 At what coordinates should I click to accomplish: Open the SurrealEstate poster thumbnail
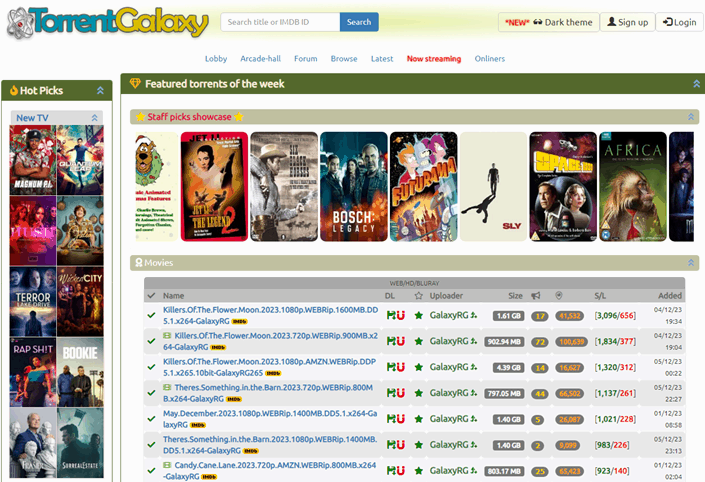[80, 443]
